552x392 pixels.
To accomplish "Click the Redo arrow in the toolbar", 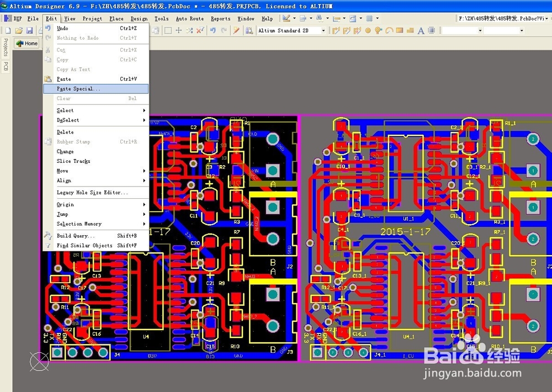I will pos(224,30).
